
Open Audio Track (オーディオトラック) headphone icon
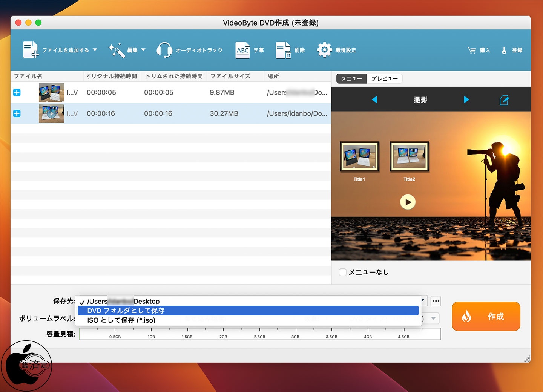tap(164, 50)
